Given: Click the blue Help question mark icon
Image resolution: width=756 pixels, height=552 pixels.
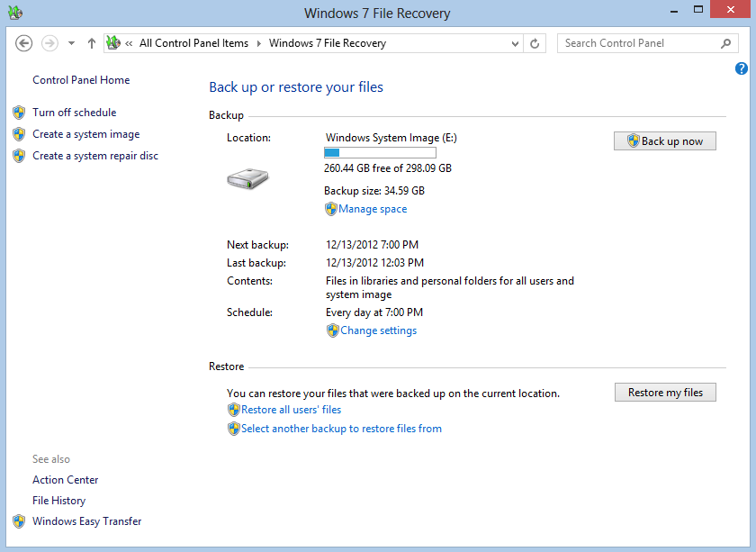Looking at the screenshot, I should pyautogui.click(x=742, y=68).
